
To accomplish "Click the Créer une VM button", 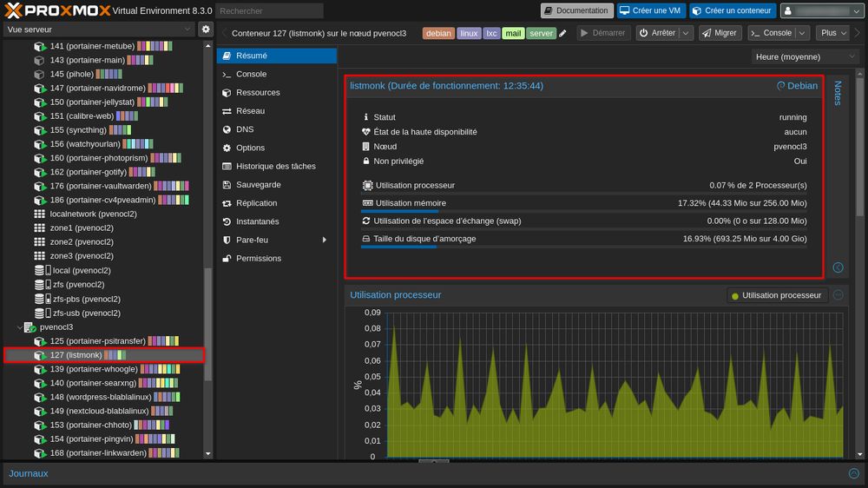I will 651,10.
